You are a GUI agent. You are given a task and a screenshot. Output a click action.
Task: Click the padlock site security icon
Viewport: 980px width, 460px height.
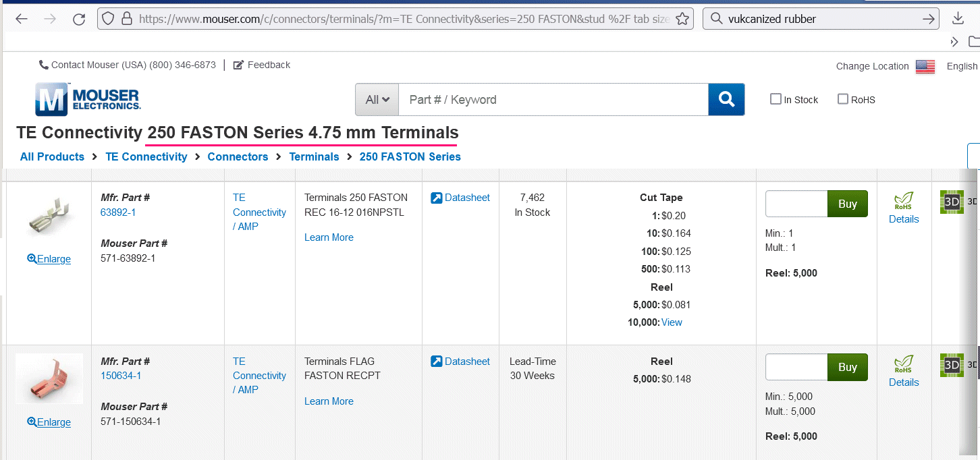coord(126,19)
